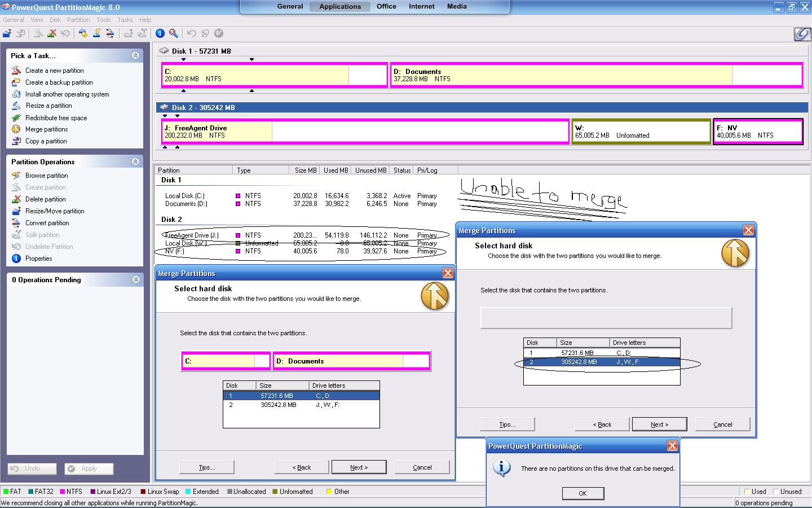Click the PartitionMagic logo icon at toolbar right
This screenshot has width=812, height=508.
point(802,34)
